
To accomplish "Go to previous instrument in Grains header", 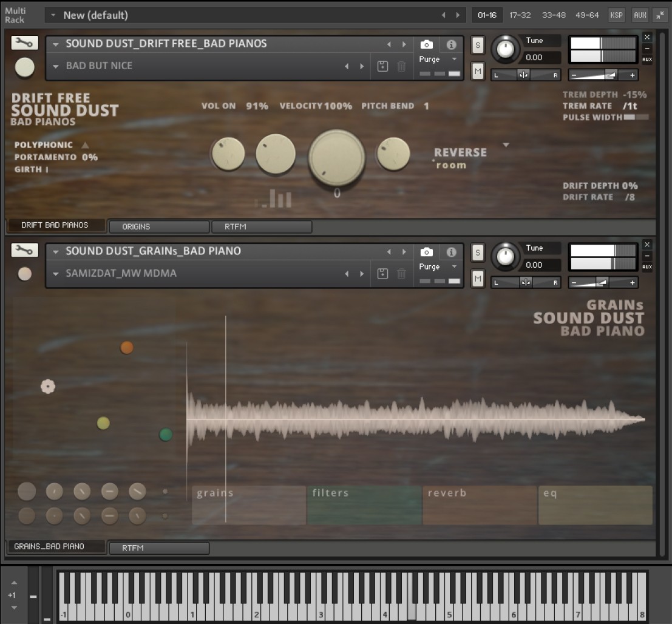I will pos(389,251).
